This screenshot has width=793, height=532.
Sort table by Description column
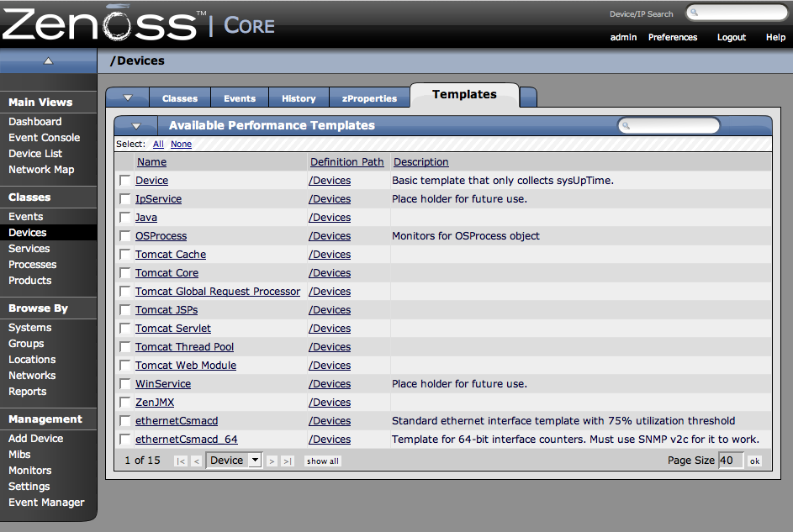pyautogui.click(x=420, y=162)
